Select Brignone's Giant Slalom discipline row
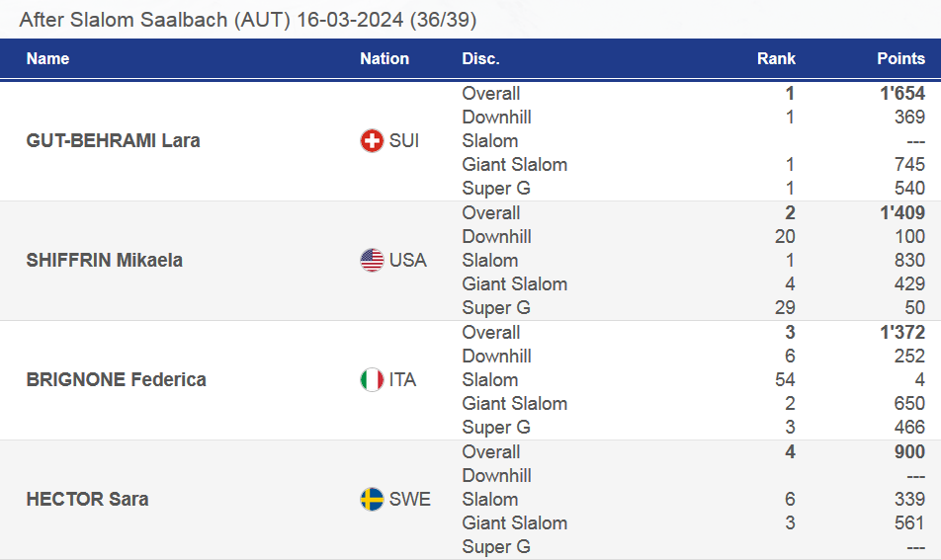941x560 pixels. pyautogui.click(x=514, y=404)
